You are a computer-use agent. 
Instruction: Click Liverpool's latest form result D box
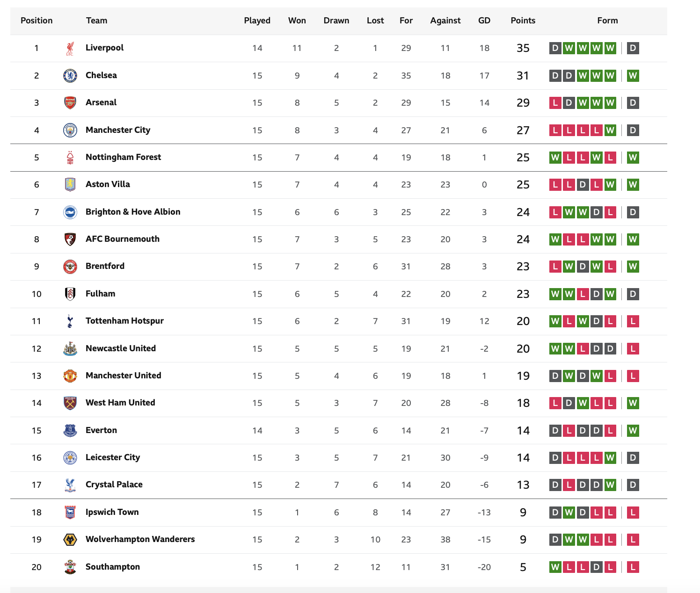(633, 48)
